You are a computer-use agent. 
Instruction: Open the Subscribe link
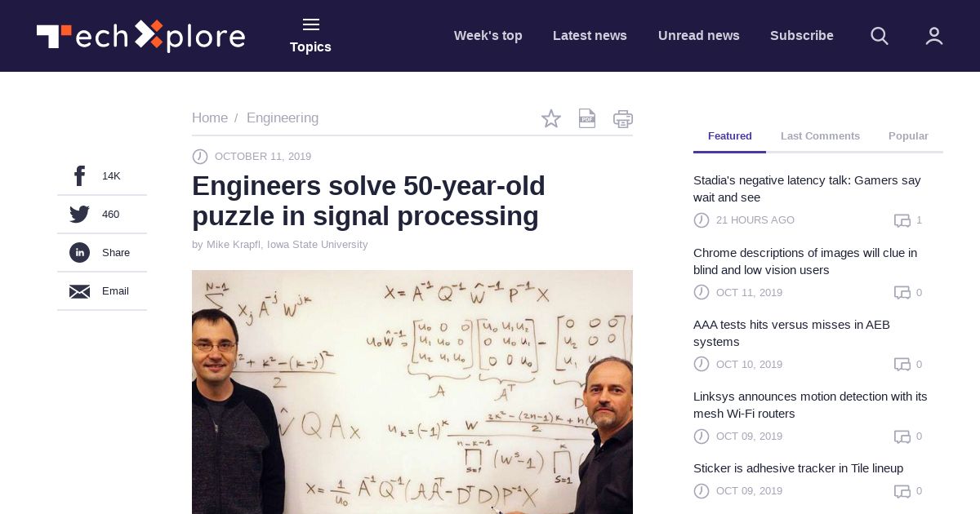802,36
